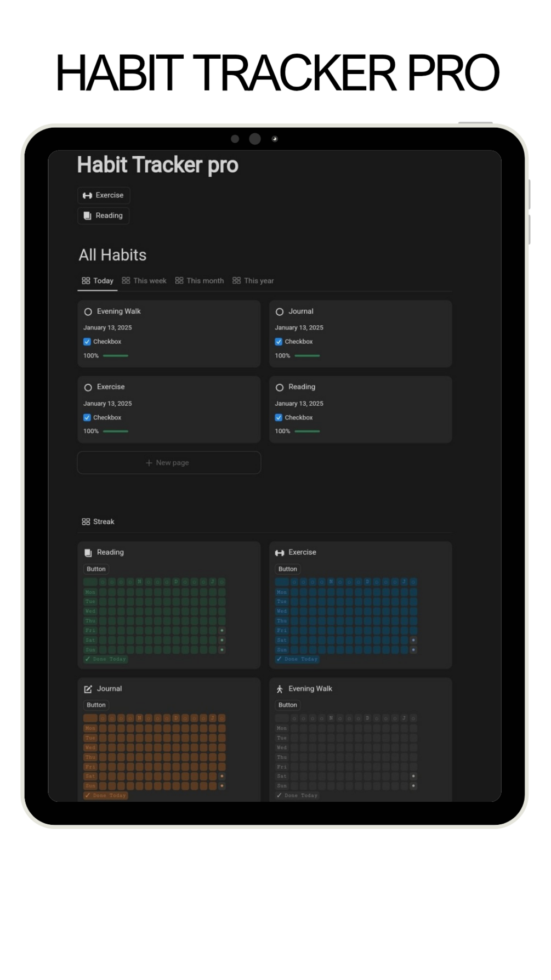Click the January 13, 2025 date on Evening Walk
551x980 pixels.
107,328
